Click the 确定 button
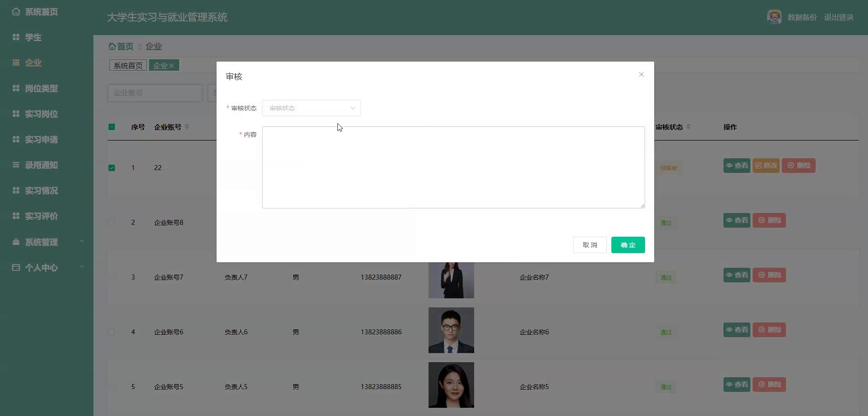This screenshot has height=416, width=868. click(628, 245)
